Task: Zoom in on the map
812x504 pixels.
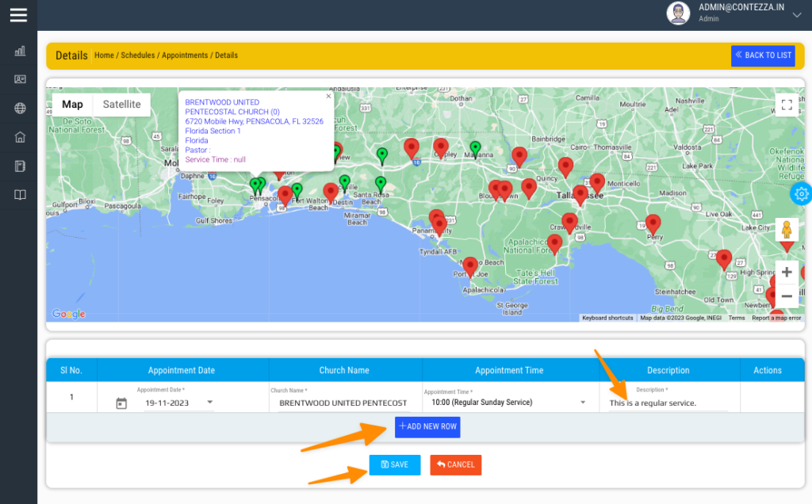Action: click(x=787, y=272)
